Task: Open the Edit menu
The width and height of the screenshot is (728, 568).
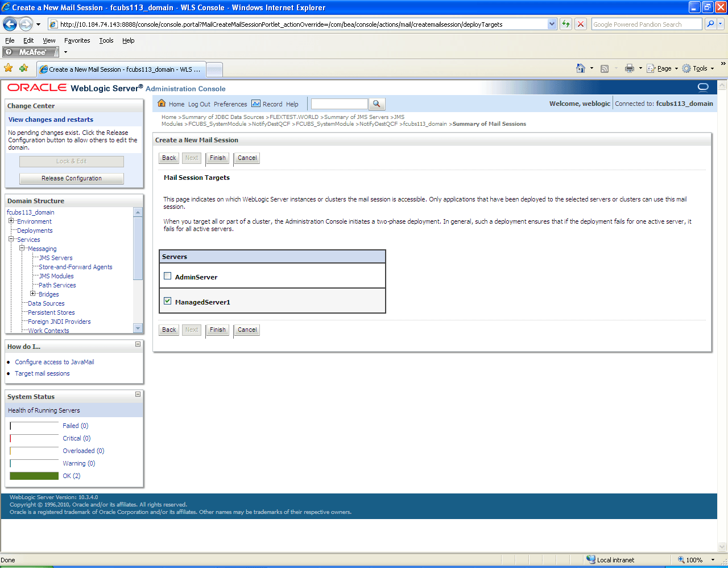Action: pos(28,40)
